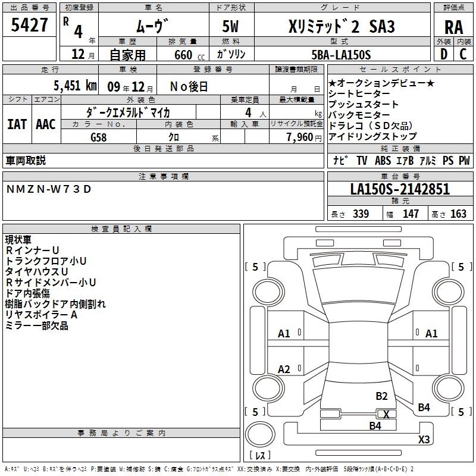Click the B2 damage mark on rear quarter
This screenshot has height=476, width=476.
[x=381, y=396]
